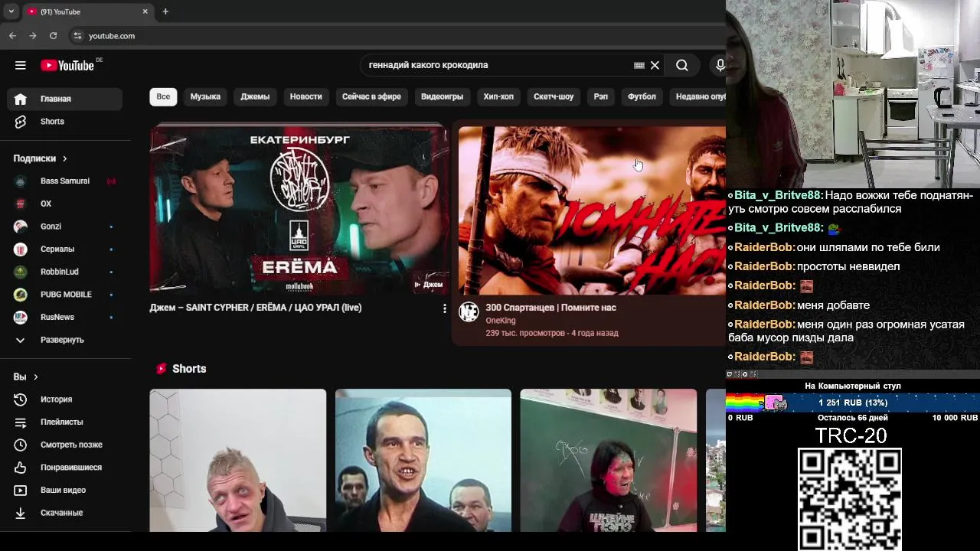This screenshot has width=980, height=551.
Task: Play the short with blond-haired man
Action: coord(238,460)
